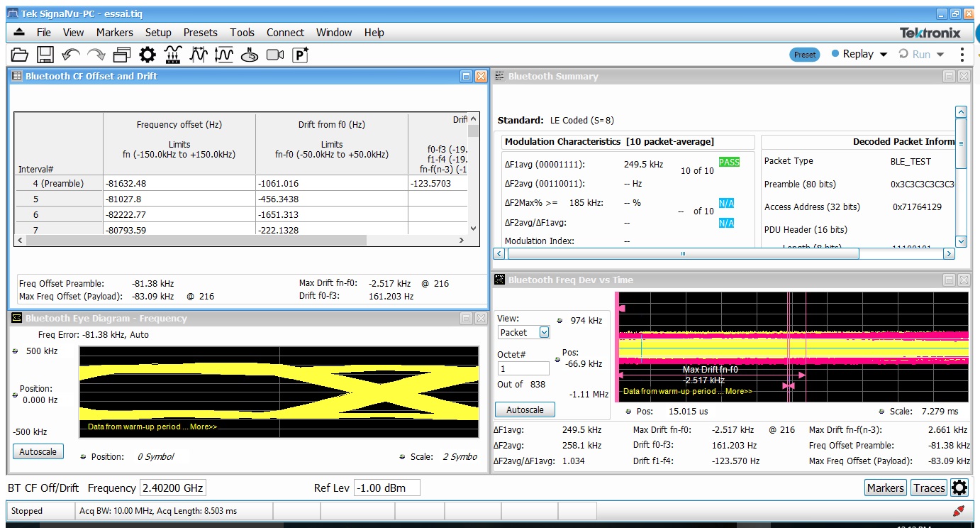Click the Save acquisition data icon
This screenshot has width=980, height=528.
click(45, 55)
